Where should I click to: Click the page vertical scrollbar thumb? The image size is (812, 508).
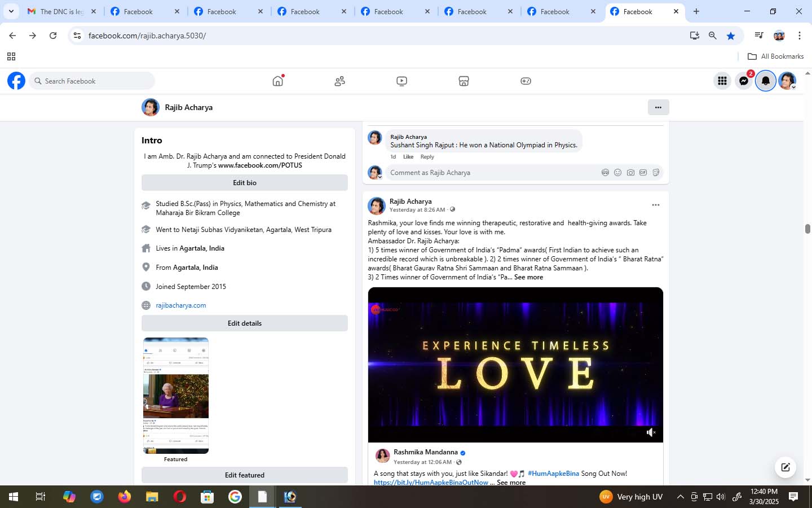tap(807, 229)
